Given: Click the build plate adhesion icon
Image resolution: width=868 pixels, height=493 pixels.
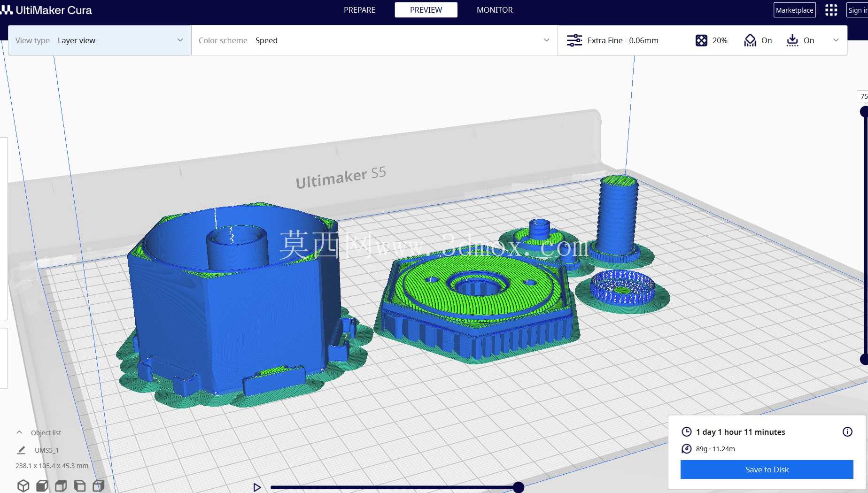Looking at the screenshot, I should 792,40.
